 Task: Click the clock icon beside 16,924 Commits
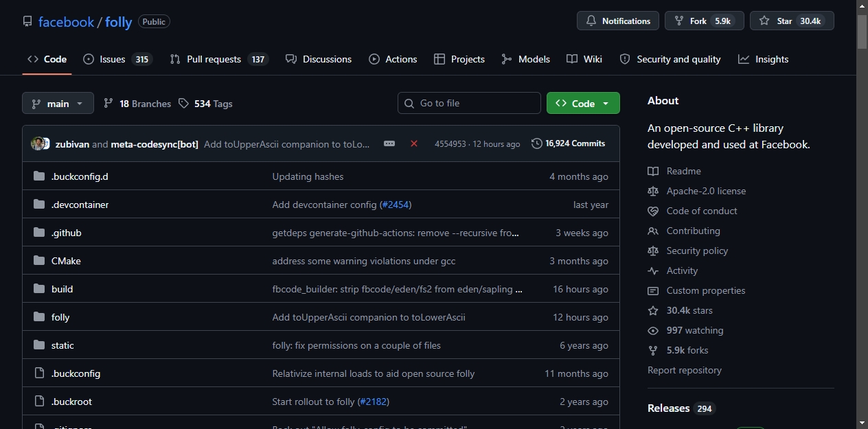coord(536,143)
